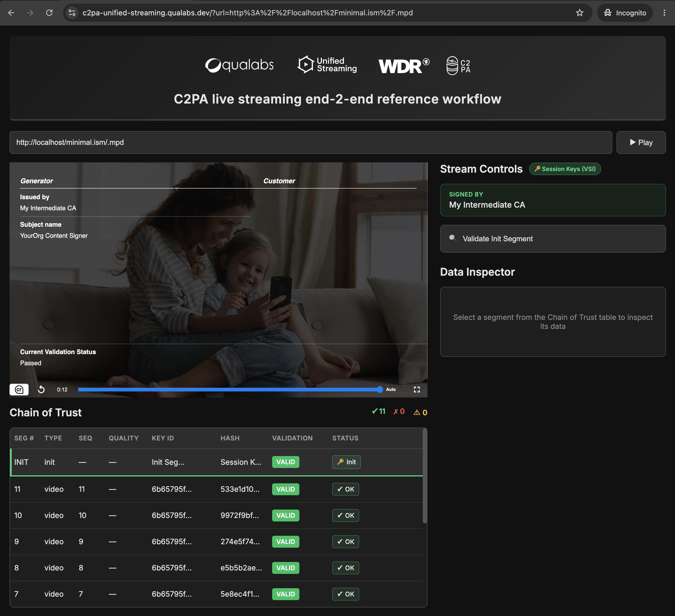Screen dimensions: 675x616
Task: Click the OK status button for segment 11
Action: [x=345, y=489]
